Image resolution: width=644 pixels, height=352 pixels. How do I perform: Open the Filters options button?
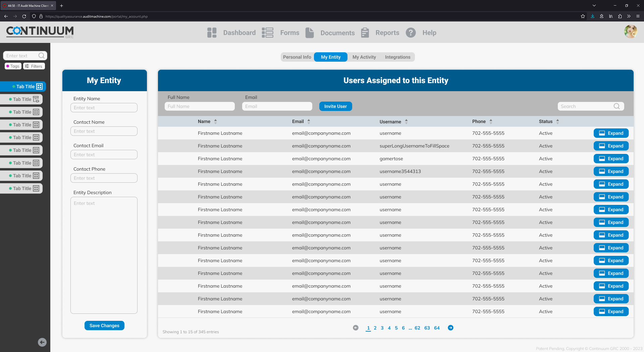coord(34,66)
